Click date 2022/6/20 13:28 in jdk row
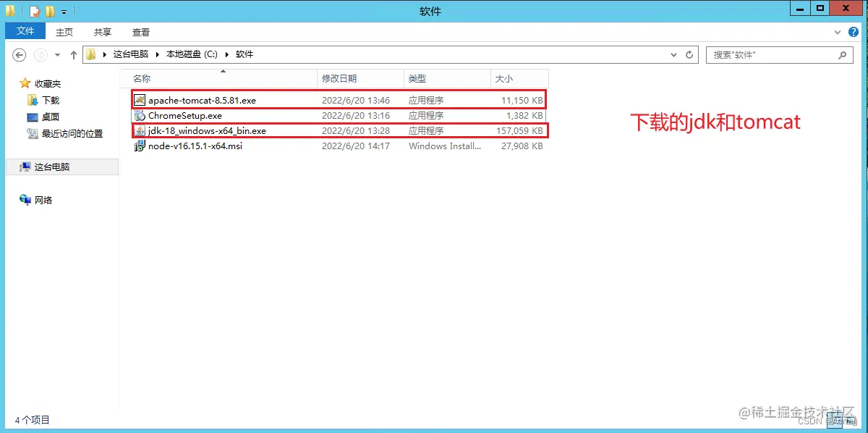The height and width of the screenshot is (433, 868). (356, 130)
